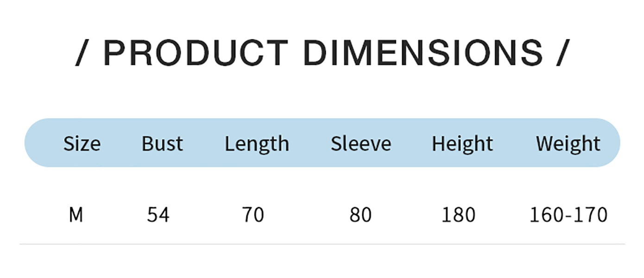Select the Sleeve column header
This screenshot has width=644, height=278.
(360, 144)
